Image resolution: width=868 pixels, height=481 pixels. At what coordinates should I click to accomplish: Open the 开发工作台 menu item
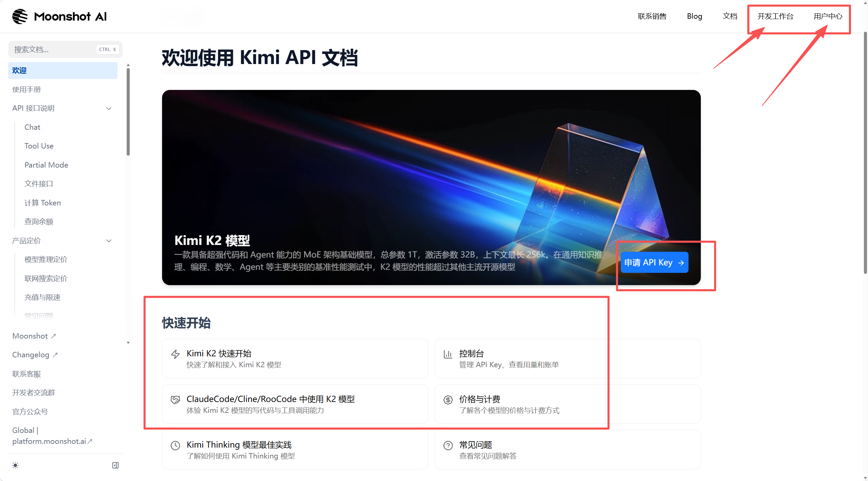[775, 16]
